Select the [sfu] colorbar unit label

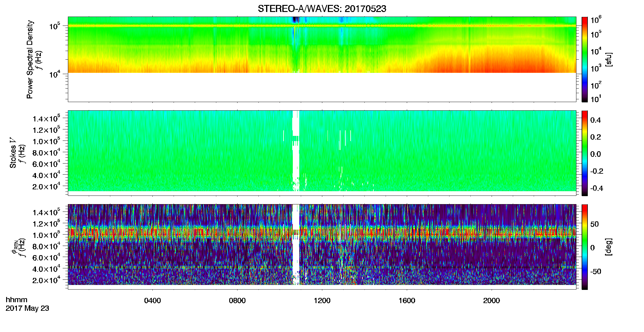(609, 59)
